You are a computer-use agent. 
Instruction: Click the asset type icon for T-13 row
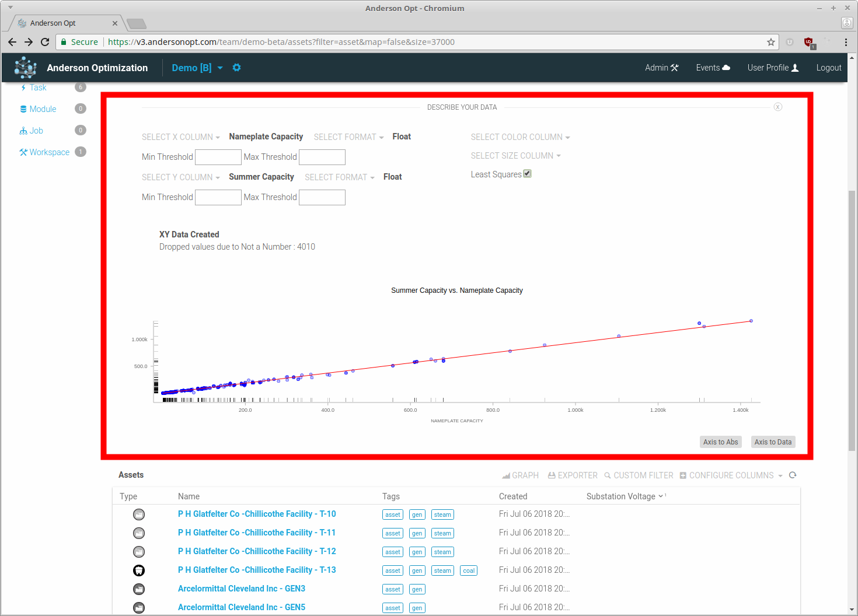click(139, 570)
